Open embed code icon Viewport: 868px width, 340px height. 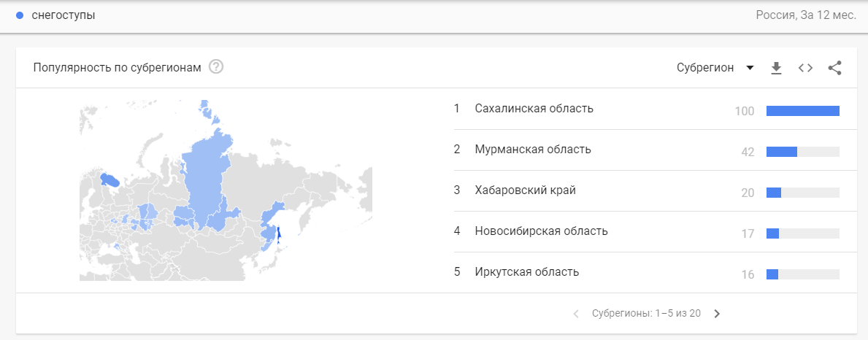pos(805,68)
